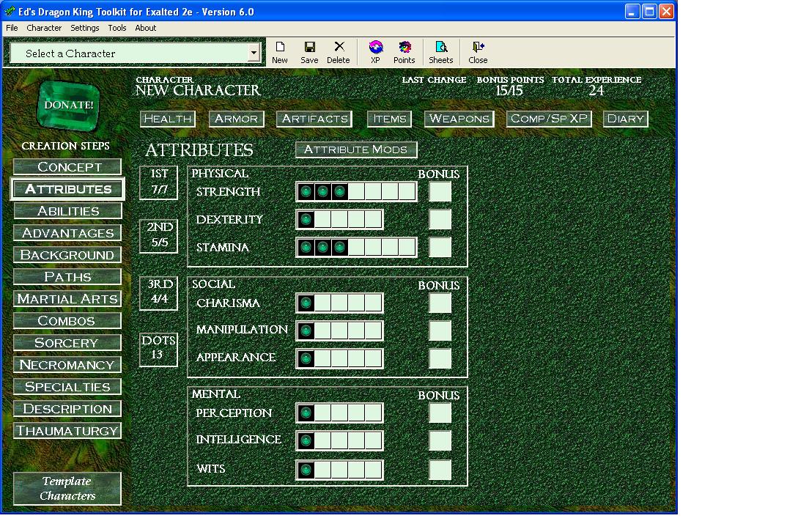Open the Items section
This screenshot has width=798, height=532.
click(389, 119)
